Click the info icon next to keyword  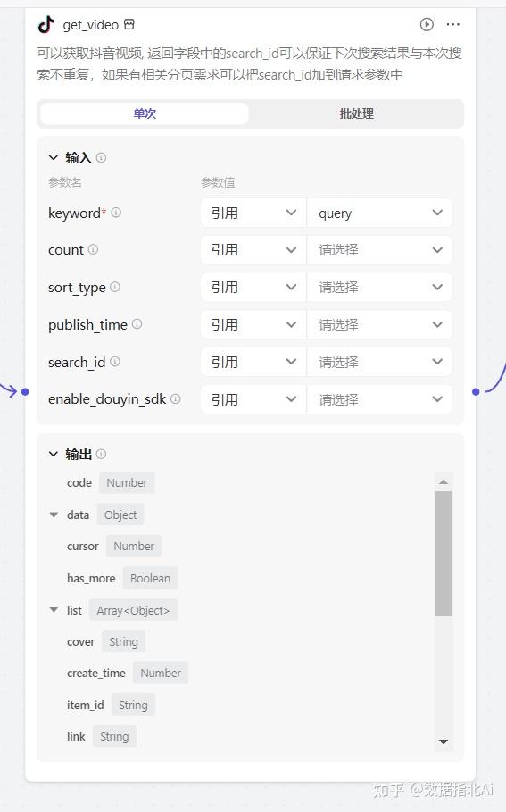click(x=116, y=213)
